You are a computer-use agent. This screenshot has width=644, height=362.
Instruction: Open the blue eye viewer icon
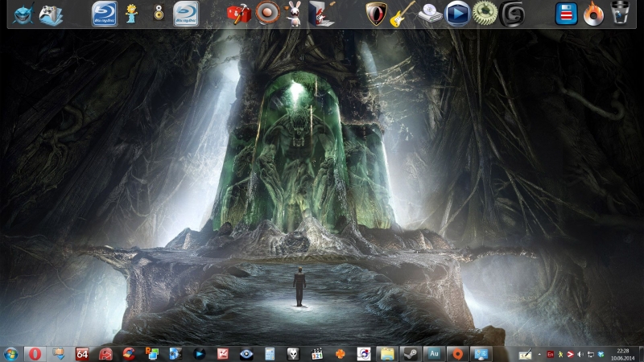246,354
